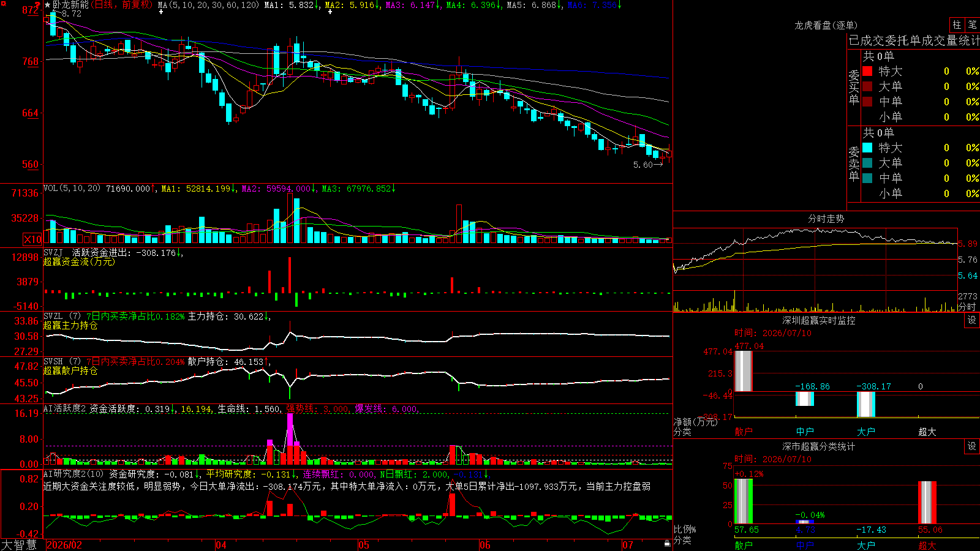This screenshot has height=551, width=980.
Task: Select the cyan 特大 sell-order swatch
Action: click(x=867, y=148)
